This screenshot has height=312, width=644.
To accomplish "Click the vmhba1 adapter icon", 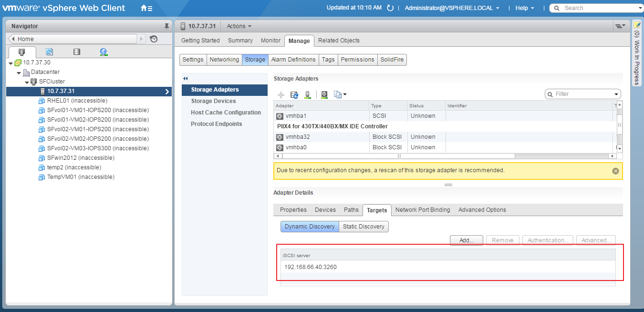I will [280, 116].
